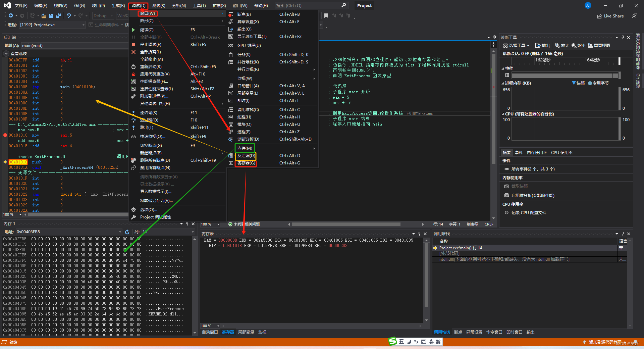Click 继续(C) continue menu item
The width and height of the screenshot is (644, 349).
[177, 30]
